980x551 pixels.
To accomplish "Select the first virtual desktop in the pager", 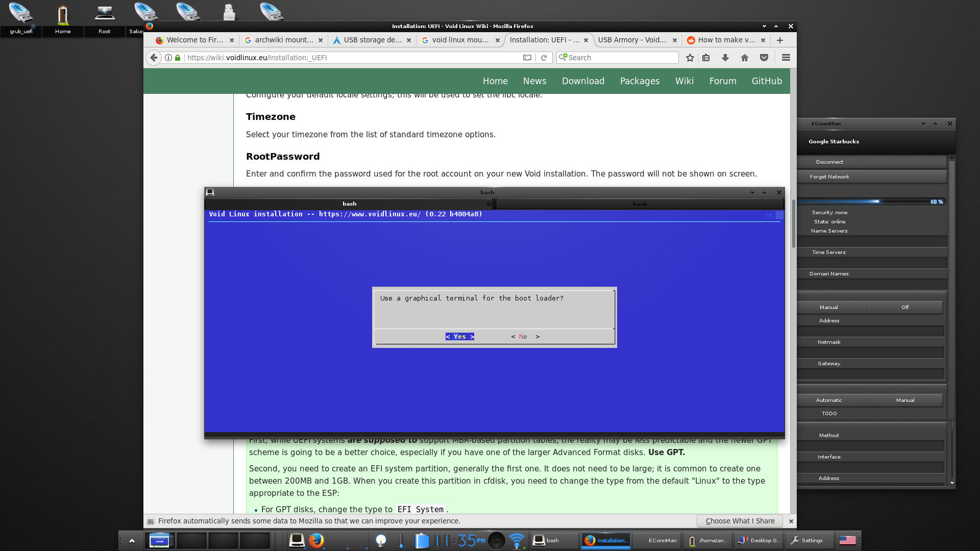I will click(160, 540).
